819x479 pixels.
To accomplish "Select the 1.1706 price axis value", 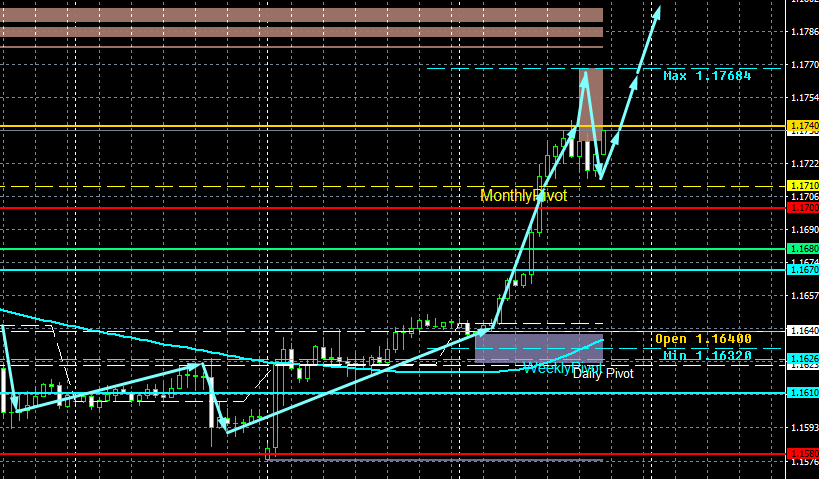I will [x=805, y=197].
